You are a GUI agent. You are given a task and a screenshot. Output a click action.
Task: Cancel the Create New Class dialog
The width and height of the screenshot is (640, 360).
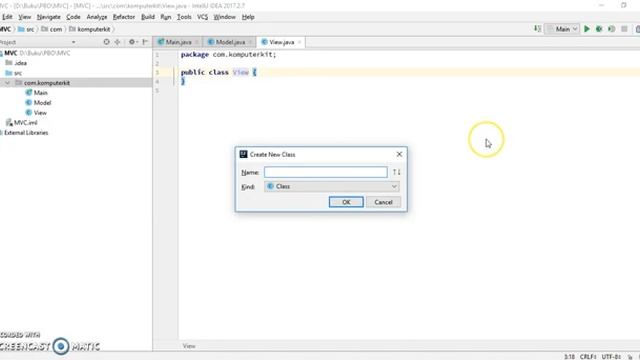click(x=383, y=202)
